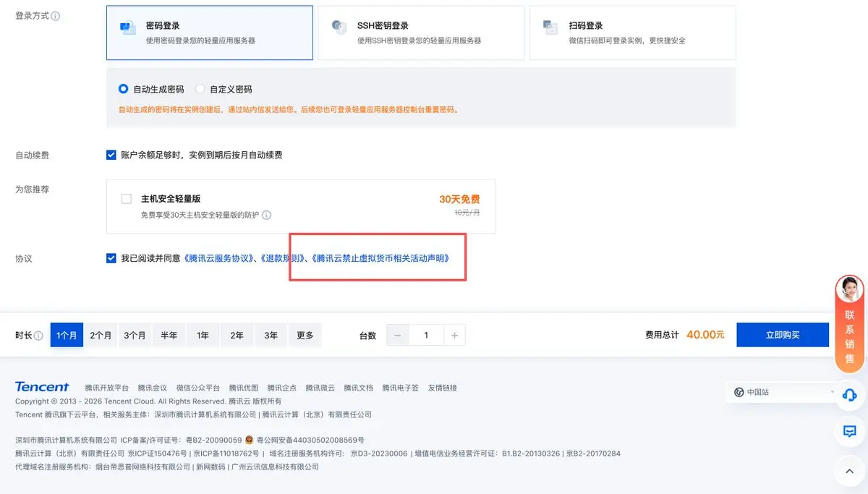Click the 京ICP备11018762号 link
The height and width of the screenshot is (494, 868).
point(225,453)
